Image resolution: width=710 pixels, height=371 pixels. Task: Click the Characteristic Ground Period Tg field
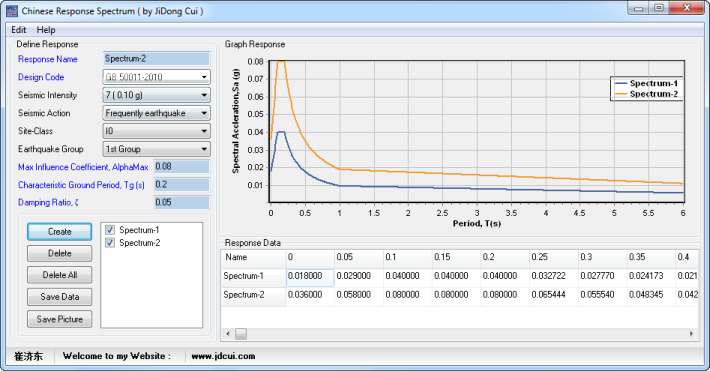(x=182, y=185)
